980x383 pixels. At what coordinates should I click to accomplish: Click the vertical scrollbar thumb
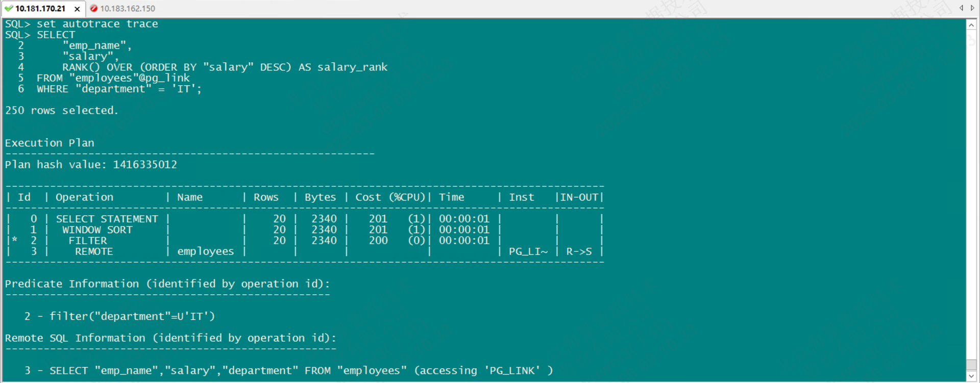coord(971,365)
